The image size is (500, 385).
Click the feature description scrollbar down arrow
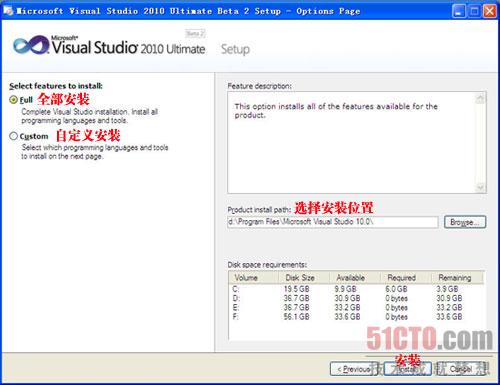click(x=480, y=187)
